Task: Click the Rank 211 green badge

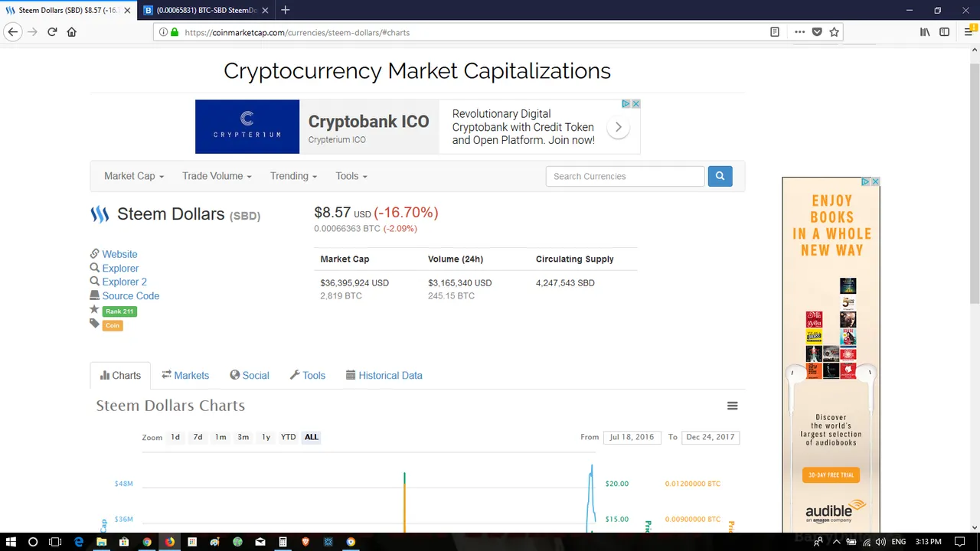Action: (119, 311)
